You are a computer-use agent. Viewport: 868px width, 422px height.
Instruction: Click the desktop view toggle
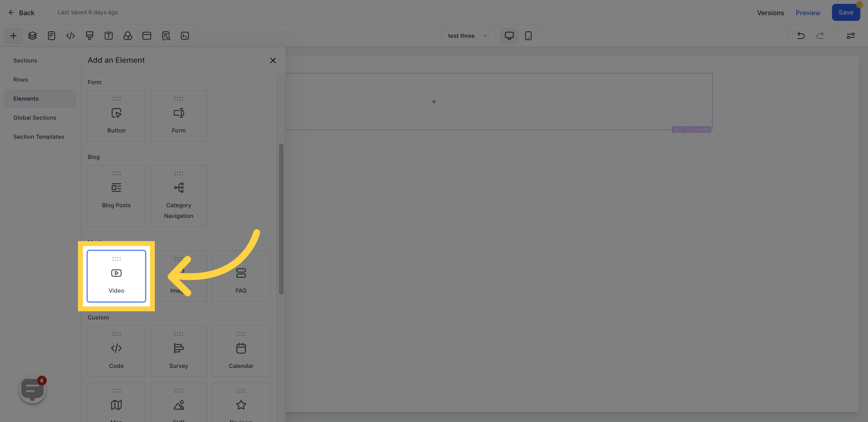click(509, 35)
